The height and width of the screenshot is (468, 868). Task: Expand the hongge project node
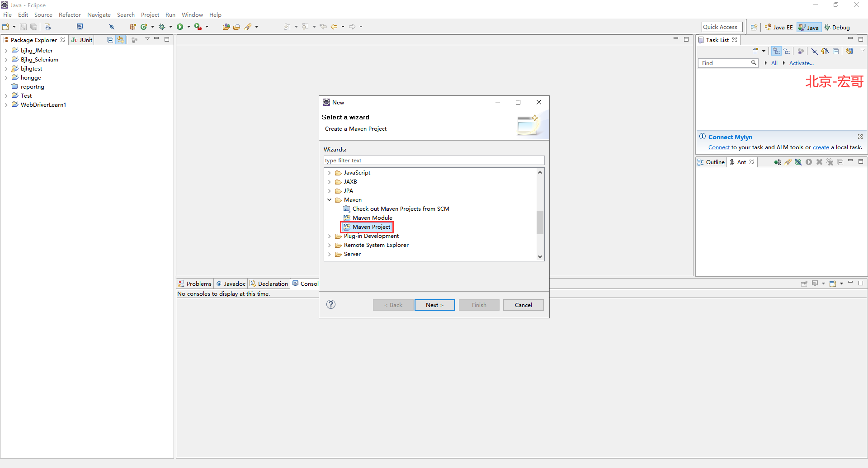(x=6, y=78)
